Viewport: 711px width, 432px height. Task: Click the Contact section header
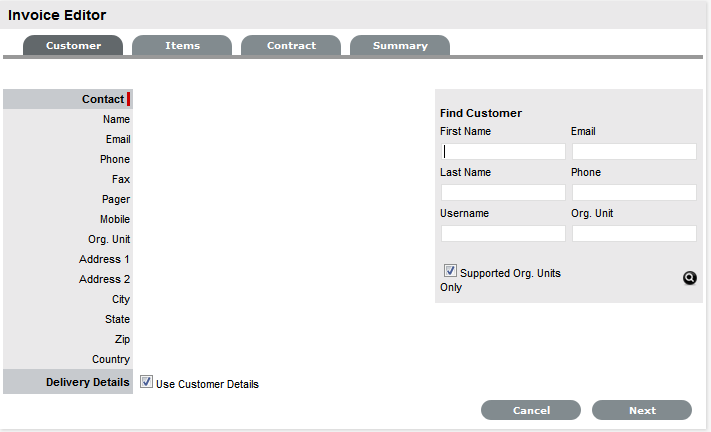[103, 99]
